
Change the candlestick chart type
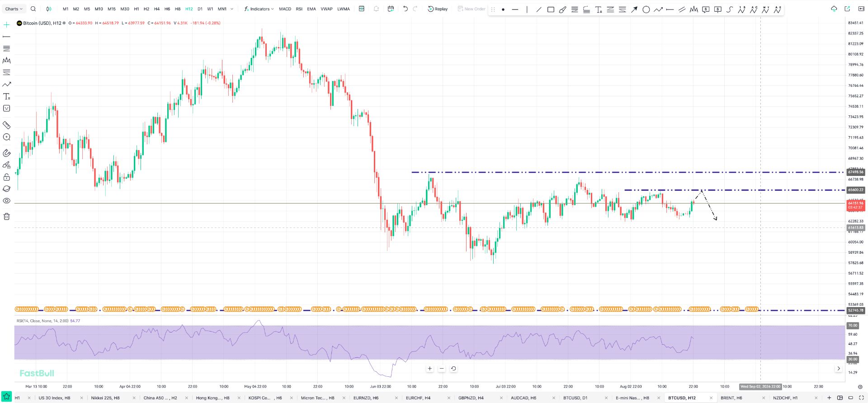click(x=49, y=9)
